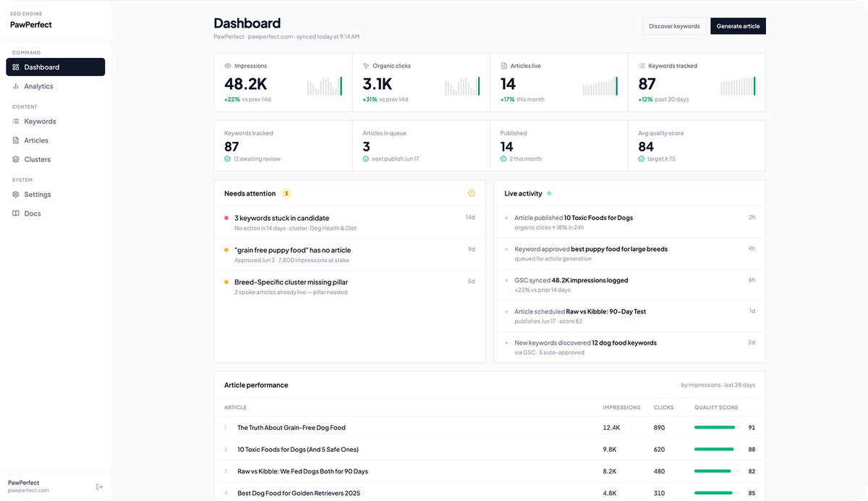Click the Generate article button
Screen dimensions: 868x501
point(738,26)
